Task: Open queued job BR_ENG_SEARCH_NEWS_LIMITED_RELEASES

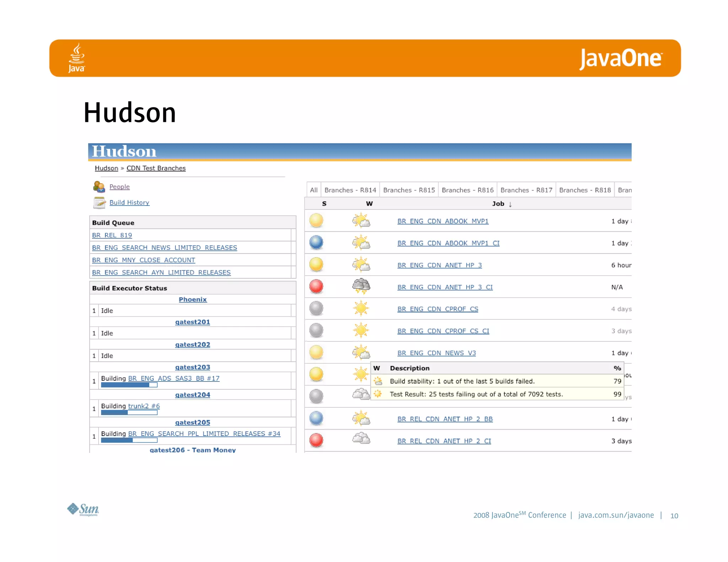Action: 165,248
